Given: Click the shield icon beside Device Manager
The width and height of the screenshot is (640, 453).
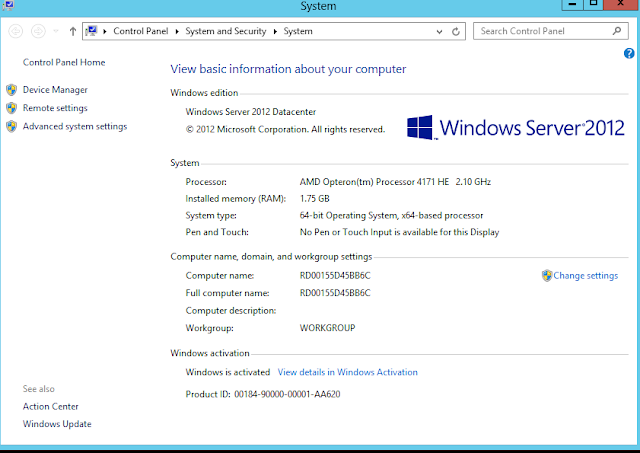Looking at the screenshot, I should pyautogui.click(x=11, y=90).
